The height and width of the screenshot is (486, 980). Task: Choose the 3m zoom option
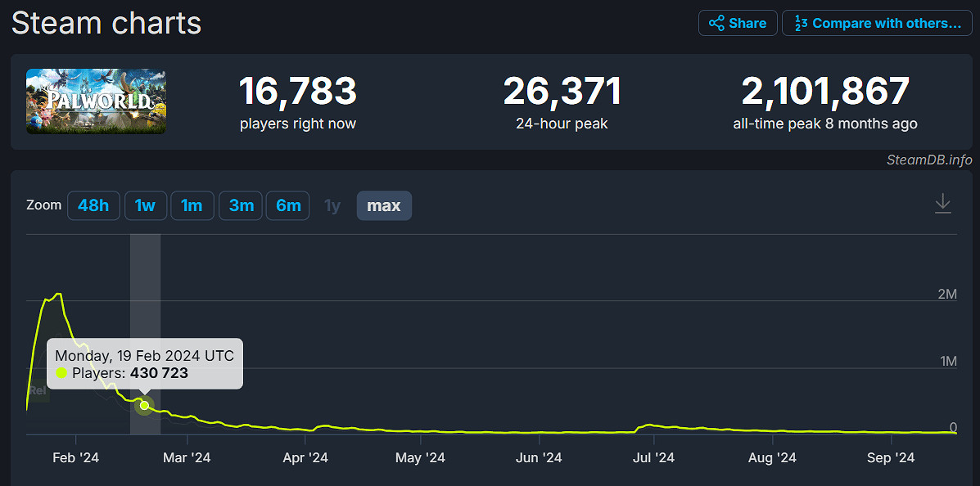(241, 205)
